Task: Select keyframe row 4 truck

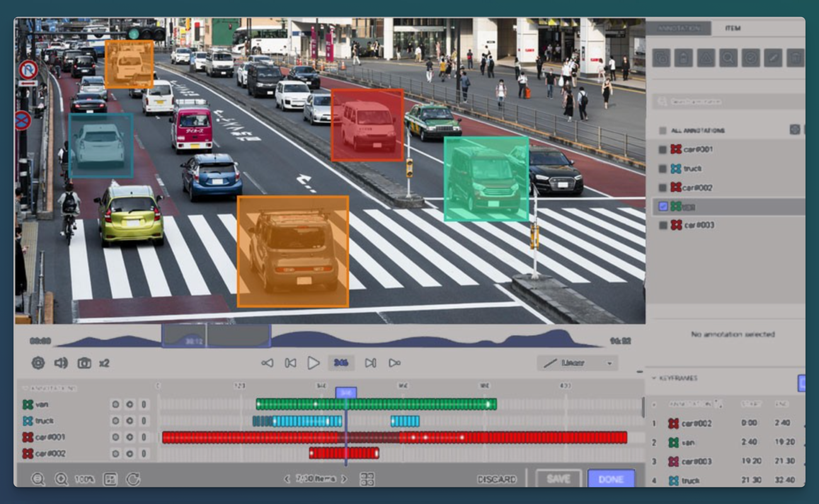Action: 728,480
